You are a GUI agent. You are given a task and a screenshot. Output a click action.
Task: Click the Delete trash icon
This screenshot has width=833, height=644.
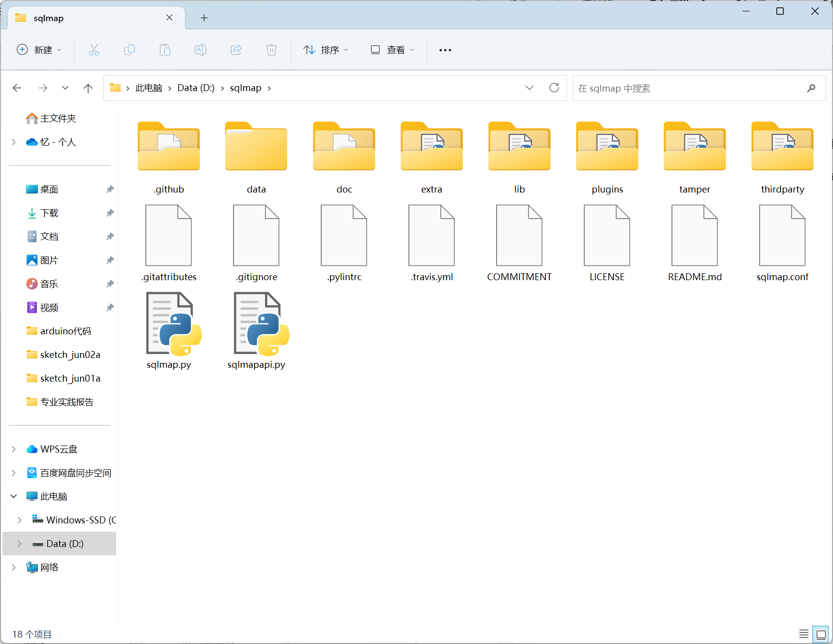271,50
